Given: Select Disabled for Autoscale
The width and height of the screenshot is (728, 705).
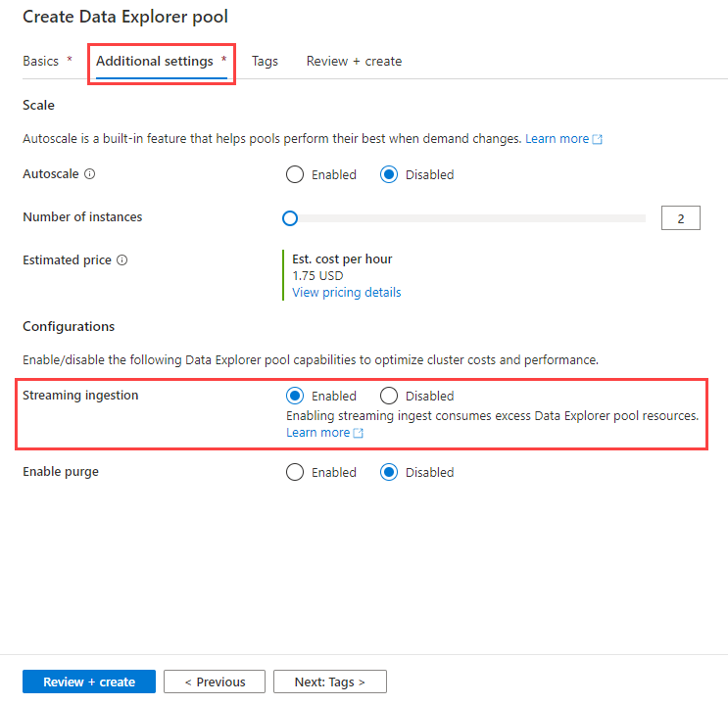Looking at the screenshot, I should click(389, 174).
